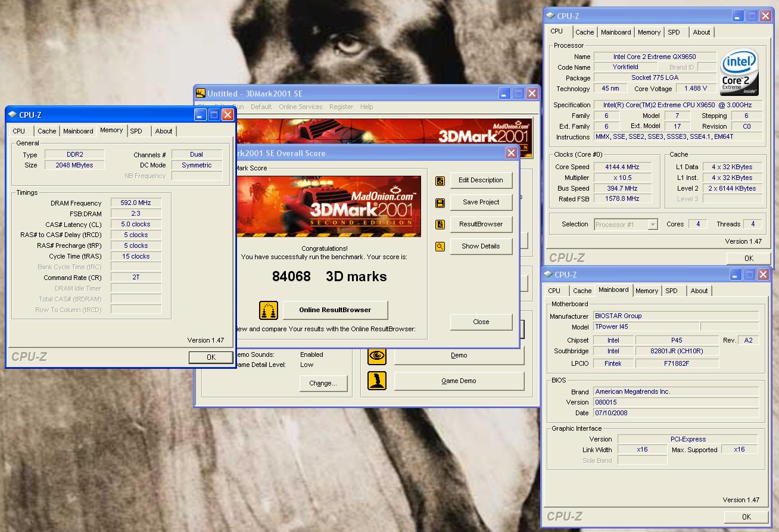Click the ResultBrowser document icon
Viewport: 779px width, 532px height.
[x=440, y=225]
